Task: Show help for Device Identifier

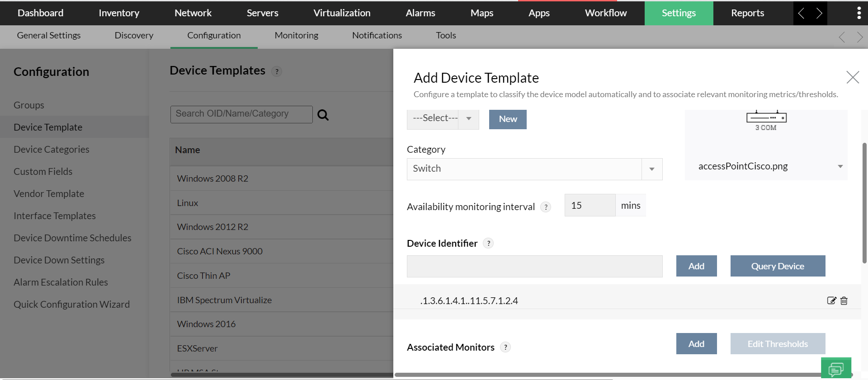Action: 488,243
